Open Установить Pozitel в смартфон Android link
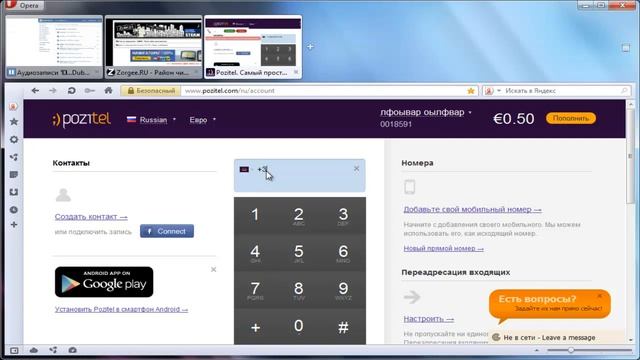640x360 pixels. (x=121, y=309)
